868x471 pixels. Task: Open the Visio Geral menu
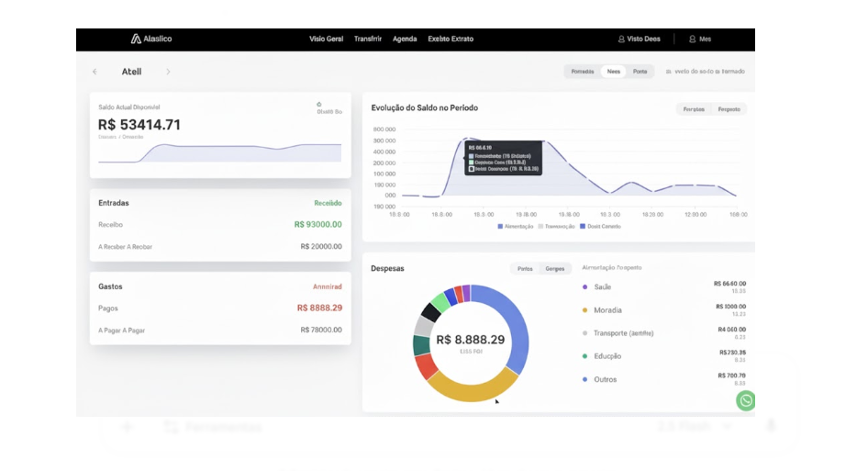[326, 39]
